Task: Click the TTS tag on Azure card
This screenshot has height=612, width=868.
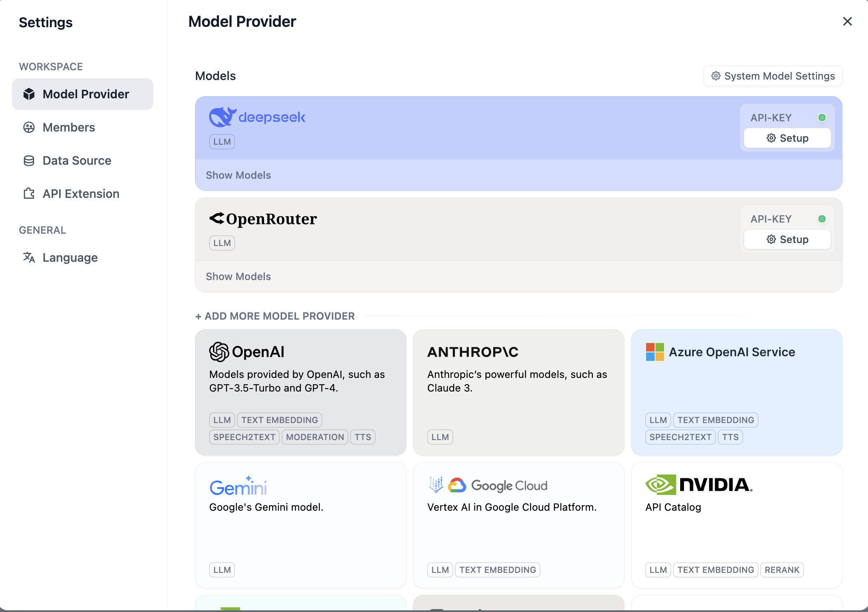Action: coord(730,437)
